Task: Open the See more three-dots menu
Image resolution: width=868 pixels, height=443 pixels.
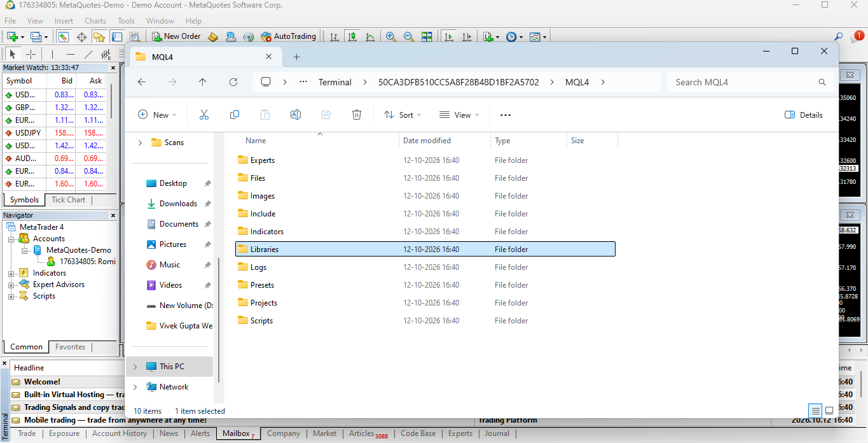Action: point(506,115)
